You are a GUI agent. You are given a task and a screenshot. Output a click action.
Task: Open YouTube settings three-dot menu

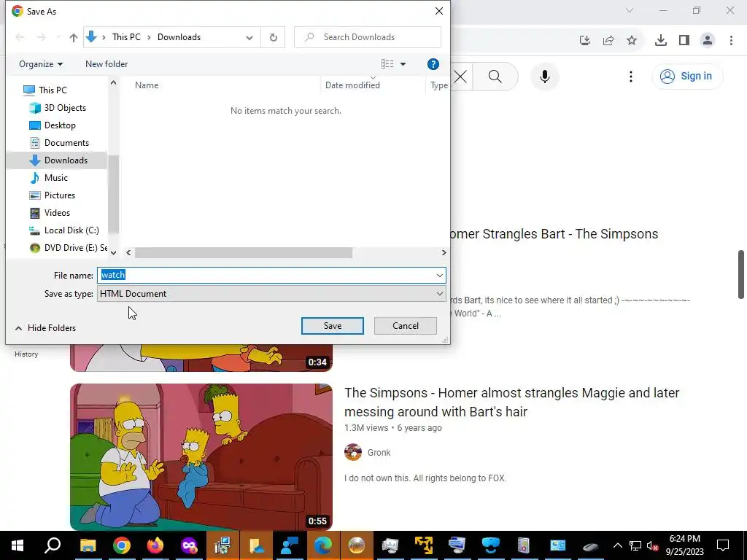tap(631, 76)
